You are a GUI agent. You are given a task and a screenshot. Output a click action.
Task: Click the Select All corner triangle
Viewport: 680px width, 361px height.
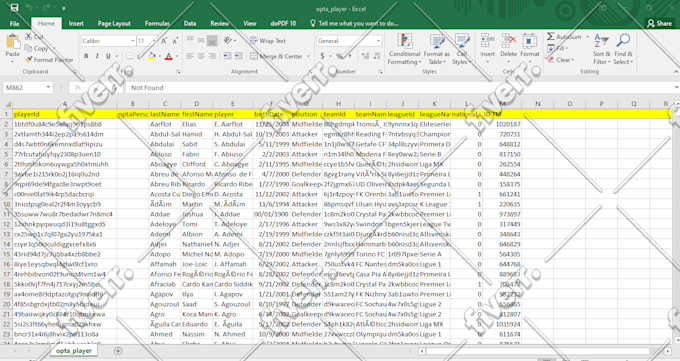pos(7,104)
